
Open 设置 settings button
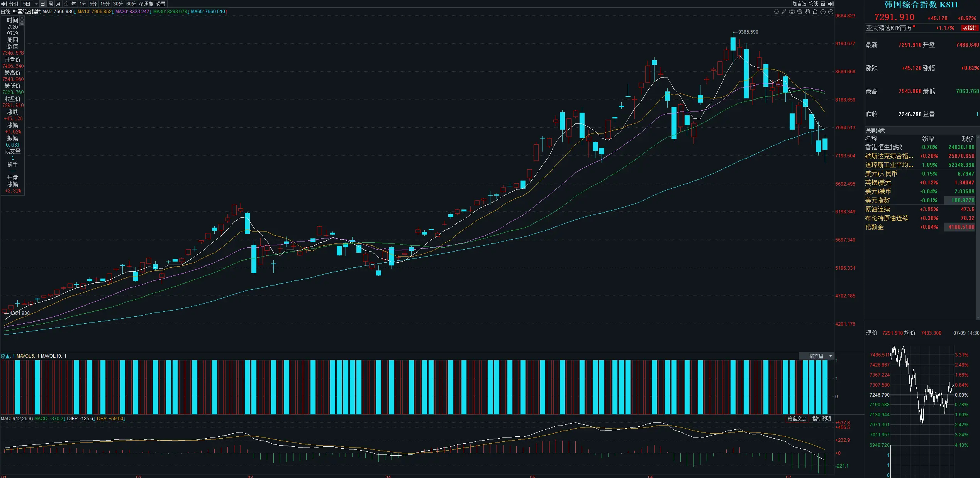(161, 4)
